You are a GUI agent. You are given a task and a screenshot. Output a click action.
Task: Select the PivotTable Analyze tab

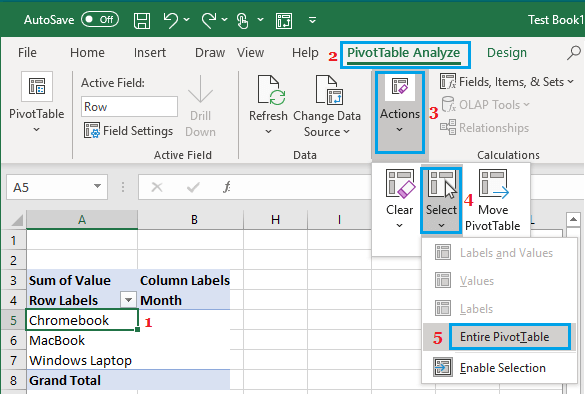point(404,53)
